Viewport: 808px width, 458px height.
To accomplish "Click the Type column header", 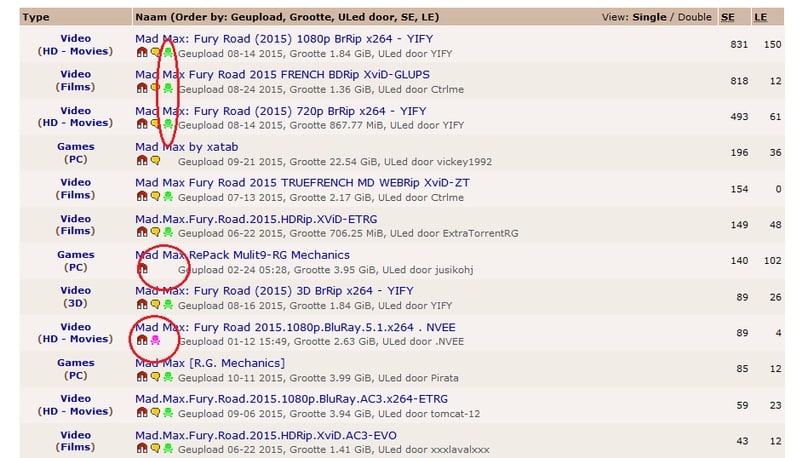I will point(36,17).
